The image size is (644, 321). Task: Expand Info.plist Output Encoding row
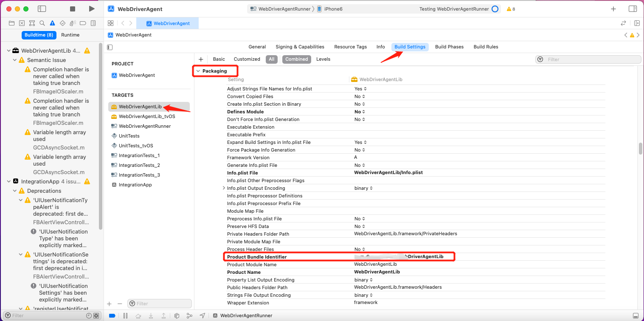(224, 188)
